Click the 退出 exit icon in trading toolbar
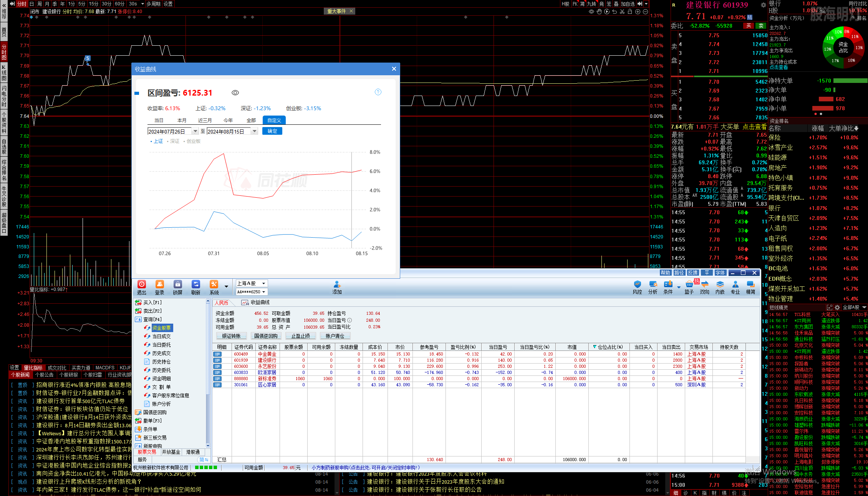 [x=141, y=287]
